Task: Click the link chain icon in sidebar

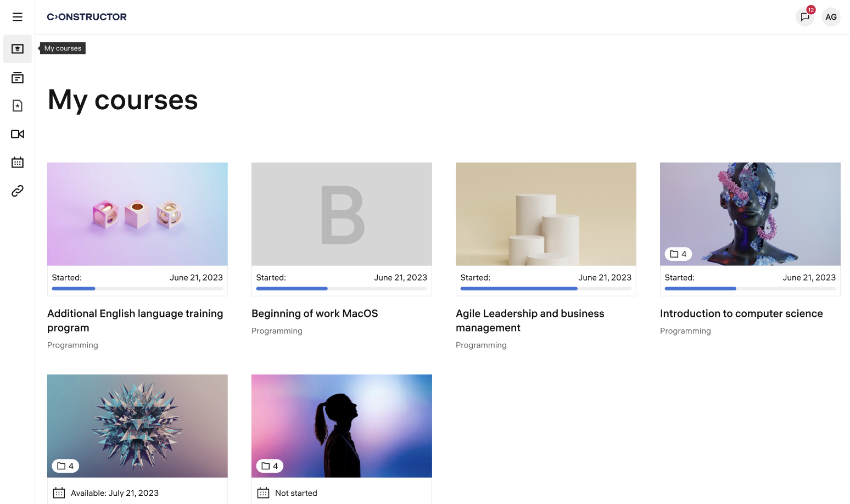Action: [x=17, y=191]
